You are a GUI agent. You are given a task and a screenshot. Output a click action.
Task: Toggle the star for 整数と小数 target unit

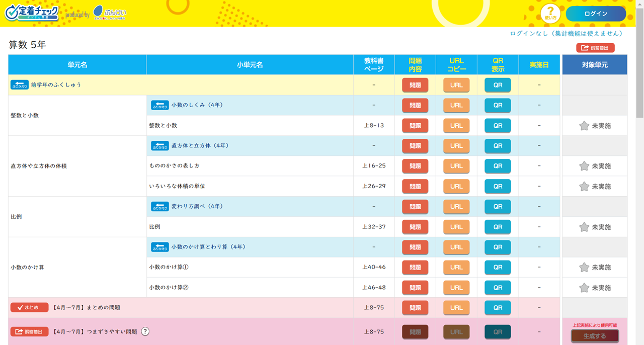pyautogui.click(x=584, y=126)
